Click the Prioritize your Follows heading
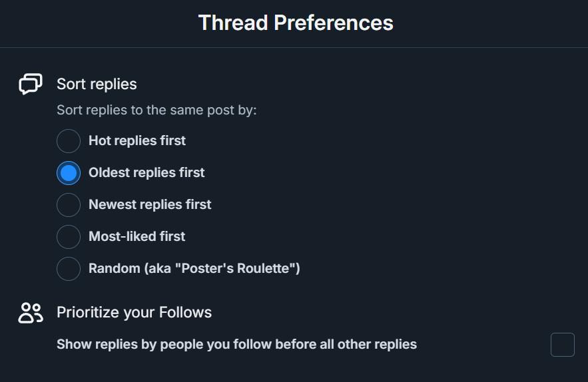Screen dimensions: 588x382 (x=135, y=312)
